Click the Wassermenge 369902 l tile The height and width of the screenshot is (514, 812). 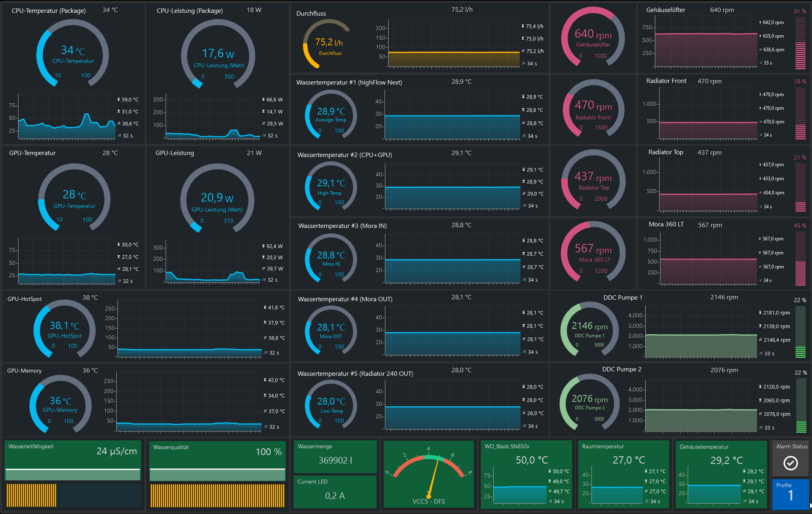(335, 456)
